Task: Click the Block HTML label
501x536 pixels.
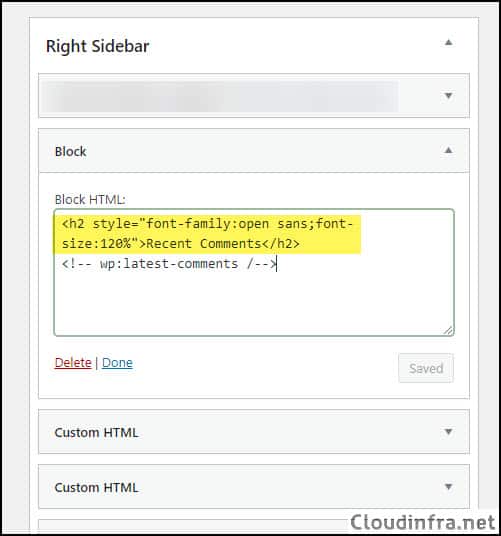Action: [90, 200]
